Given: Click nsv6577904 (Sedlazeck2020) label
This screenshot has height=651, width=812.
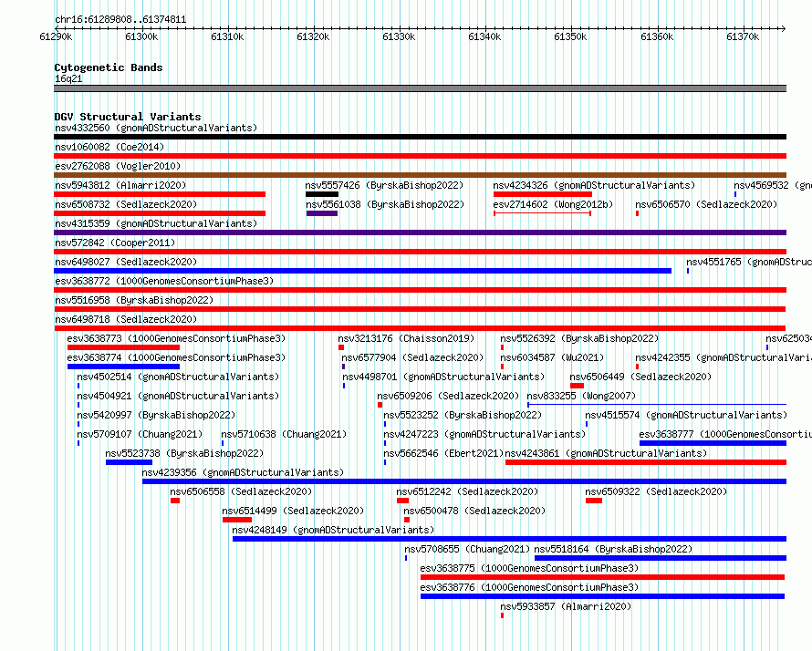Looking at the screenshot, I should 412,357.
